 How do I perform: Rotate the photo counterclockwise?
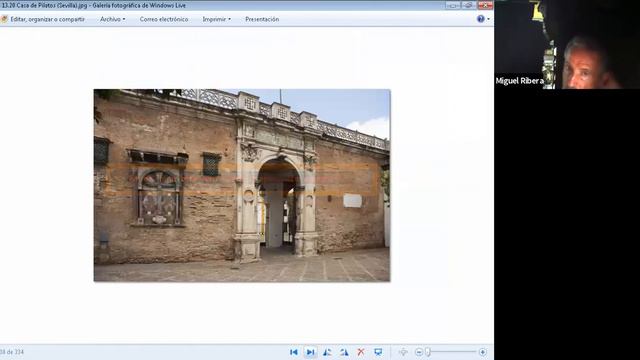[x=327, y=352]
